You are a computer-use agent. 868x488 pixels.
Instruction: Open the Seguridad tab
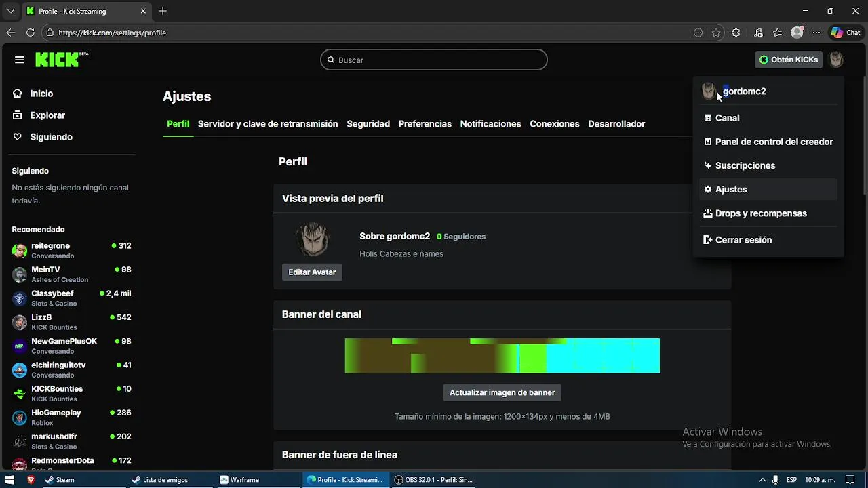[x=368, y=124]
